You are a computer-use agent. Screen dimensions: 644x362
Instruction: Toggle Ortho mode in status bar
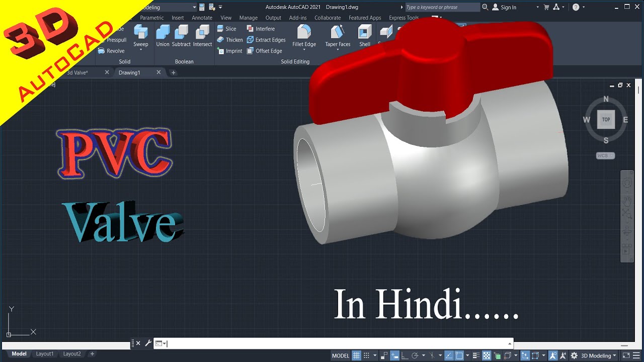[405, 355]
